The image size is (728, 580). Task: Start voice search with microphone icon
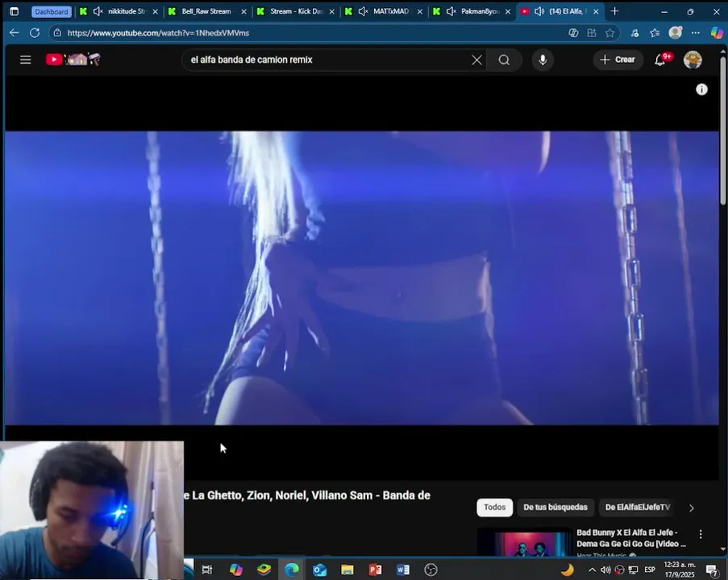pyautogui.click(x=543, y=60)
